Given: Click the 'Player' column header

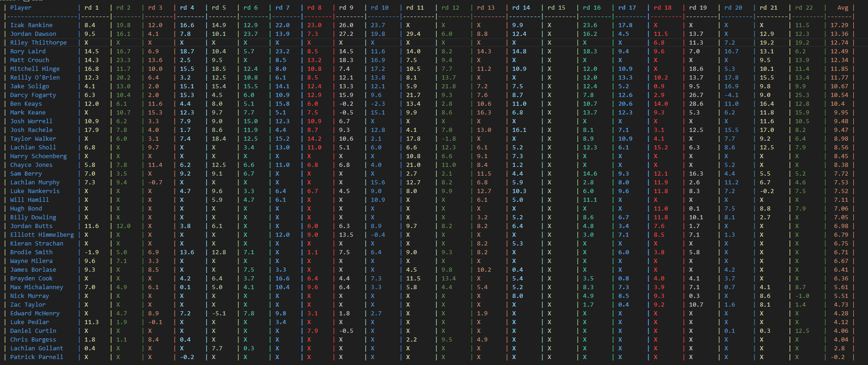Looking at the screenshot, I should 21,8.
